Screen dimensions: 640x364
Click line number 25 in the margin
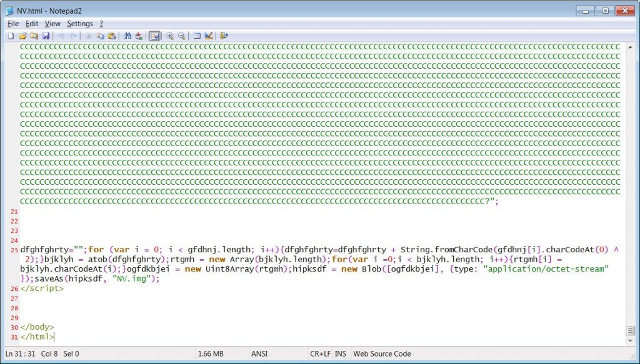14,250
